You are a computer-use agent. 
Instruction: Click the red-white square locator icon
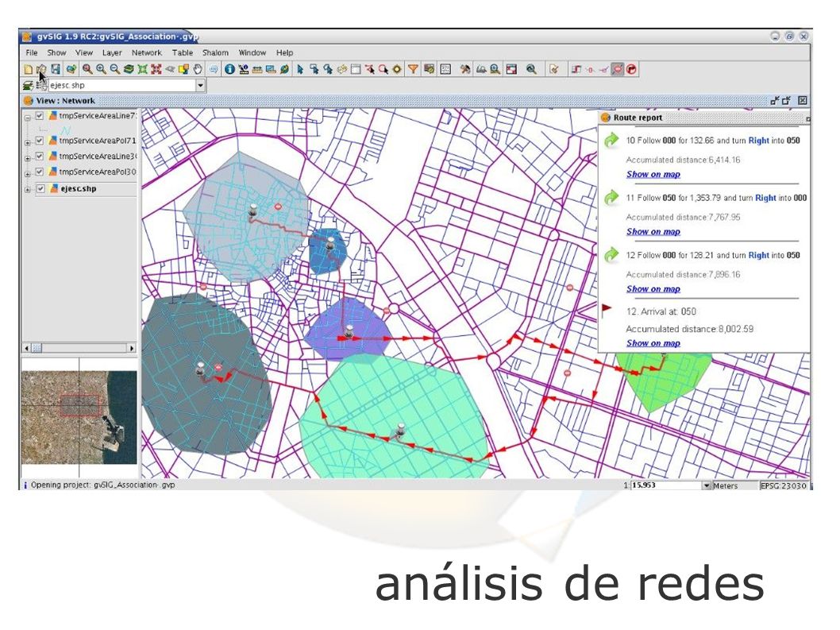(511, 69)
